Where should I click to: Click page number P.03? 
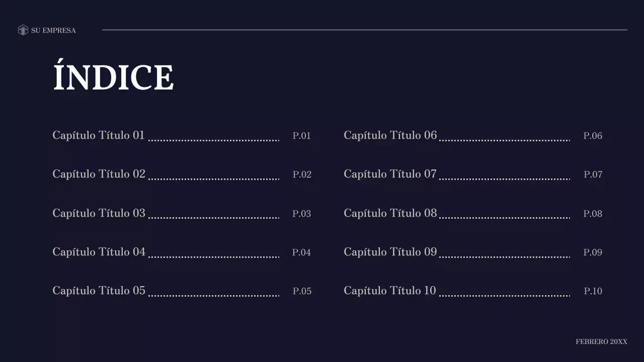(x=301, y=214)
